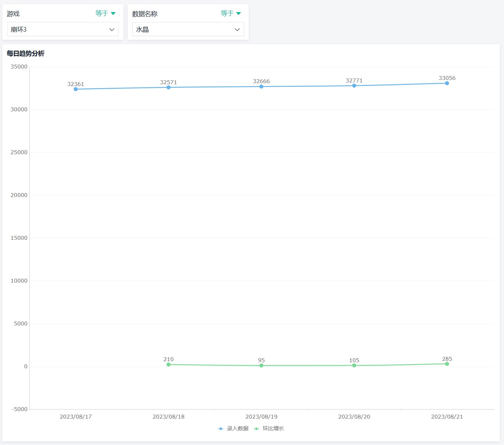
Task: Click the 32771 blue data point
Action: [x=354, y=86]
